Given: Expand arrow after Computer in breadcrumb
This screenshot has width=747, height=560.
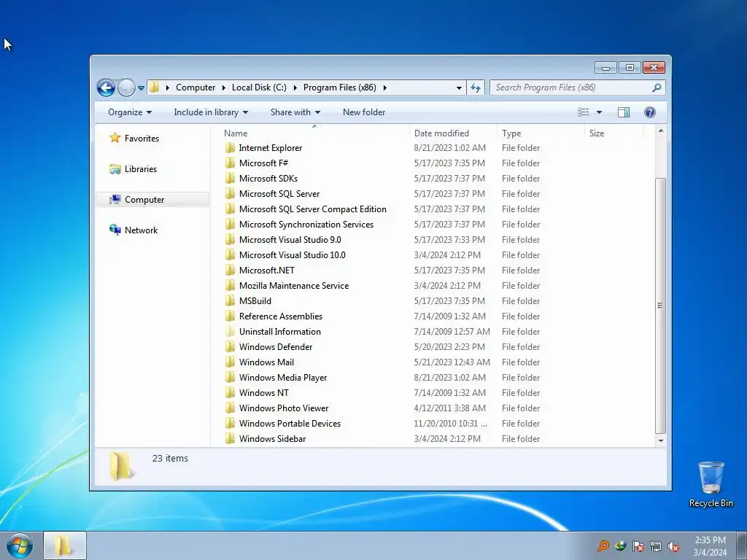Looking at the screenshot, I should 223,87.
